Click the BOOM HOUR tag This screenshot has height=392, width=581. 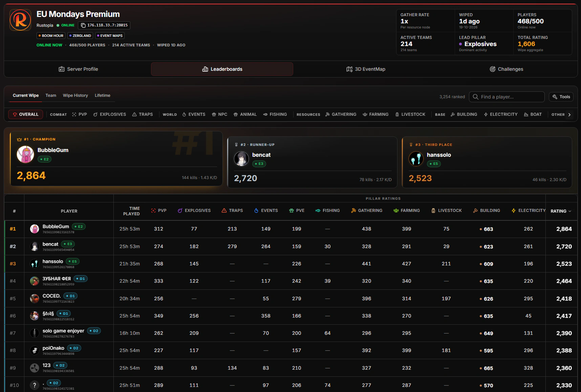[51, 36]
